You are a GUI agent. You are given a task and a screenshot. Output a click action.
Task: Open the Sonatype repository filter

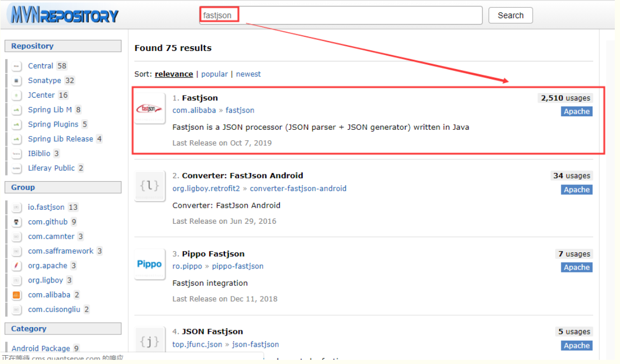[45, 80]
